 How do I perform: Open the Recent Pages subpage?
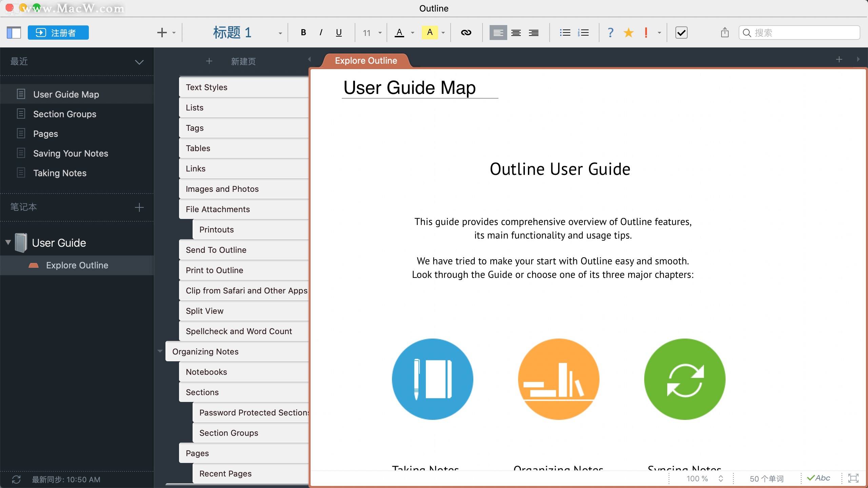tap(251, 473)
